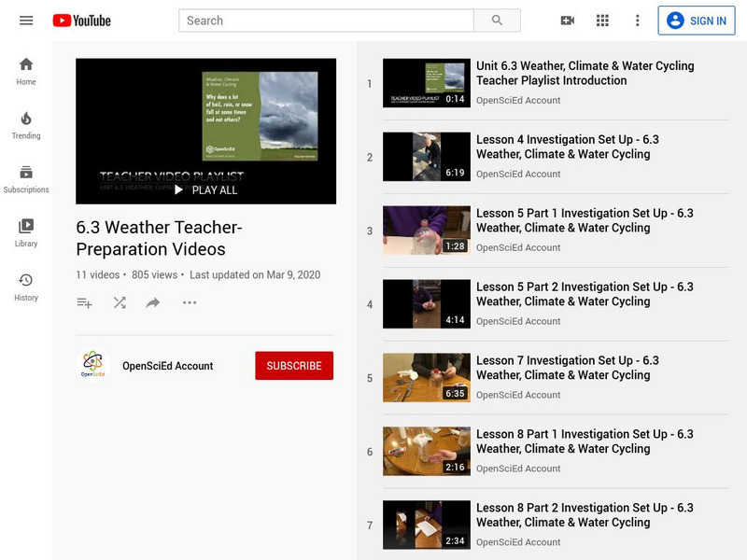Screen dimensions: 747x560
Task: Go to Subscriptions from the sidebar
Action: pyautogui.click(x=26, y=179)
